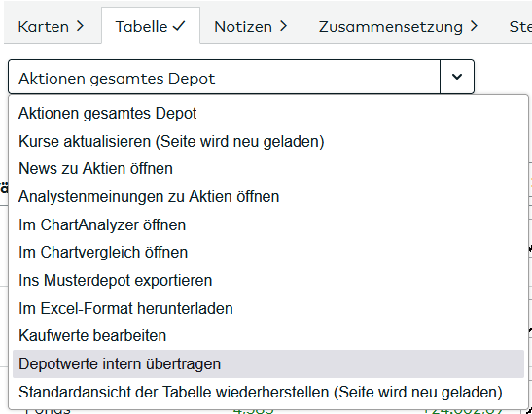Image resolution: width=532 pixels, height=414 pixels.
Task: Click the checkmark icon on Tabelle tab
Action: click(179, 26)
